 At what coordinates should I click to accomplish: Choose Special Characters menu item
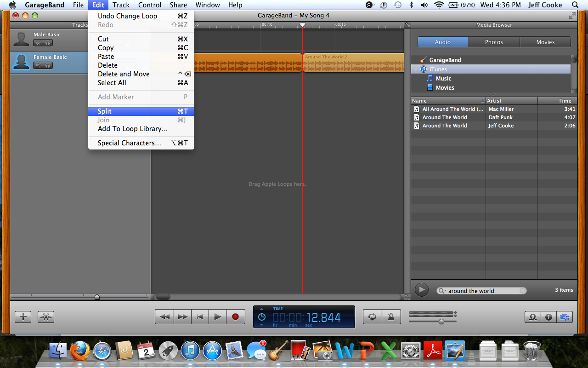pyautogui.click(x=141, y=143)
